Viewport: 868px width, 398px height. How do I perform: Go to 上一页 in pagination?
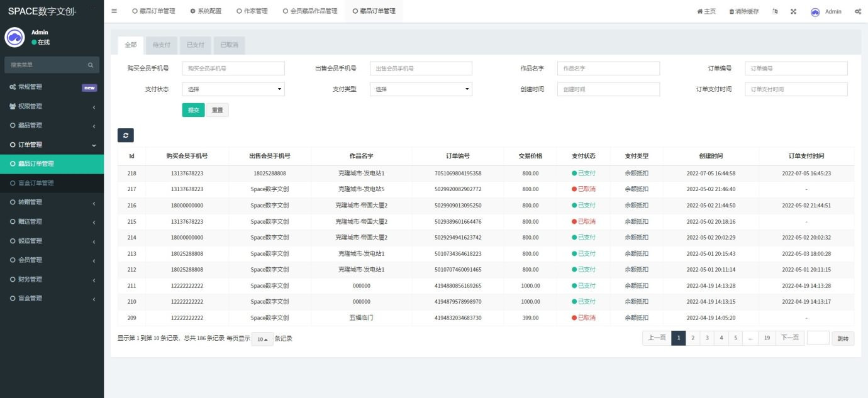click(657, 338)
